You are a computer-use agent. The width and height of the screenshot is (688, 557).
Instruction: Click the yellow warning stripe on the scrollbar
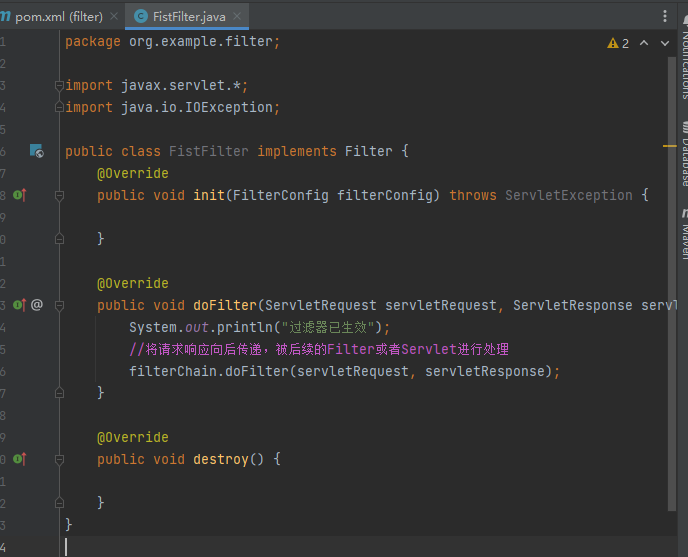670,147
